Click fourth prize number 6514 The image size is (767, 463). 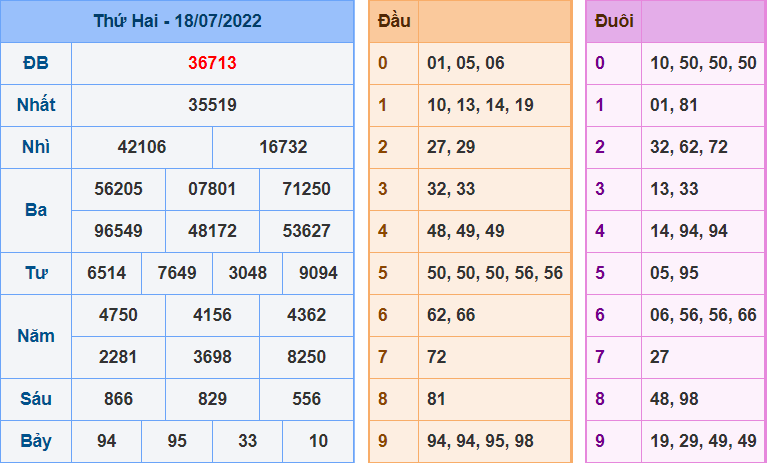click(107, 273)
